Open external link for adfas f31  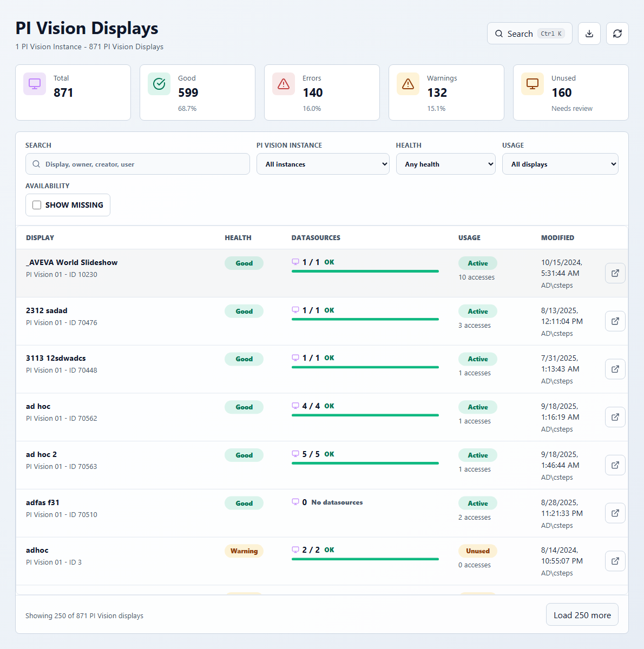(615, 513)
